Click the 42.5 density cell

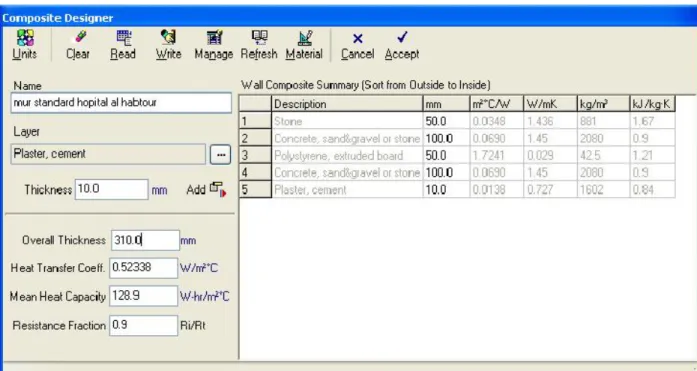603,156
